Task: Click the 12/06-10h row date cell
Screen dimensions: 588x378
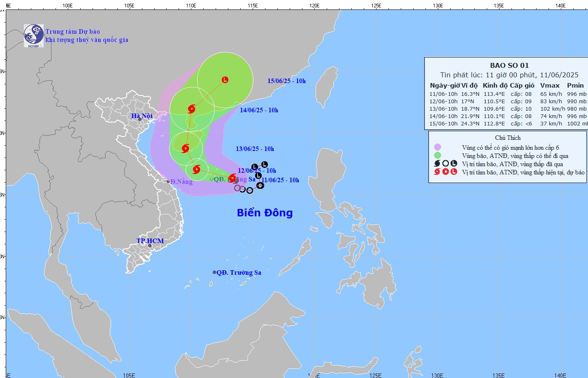Action: pos(444,102)
